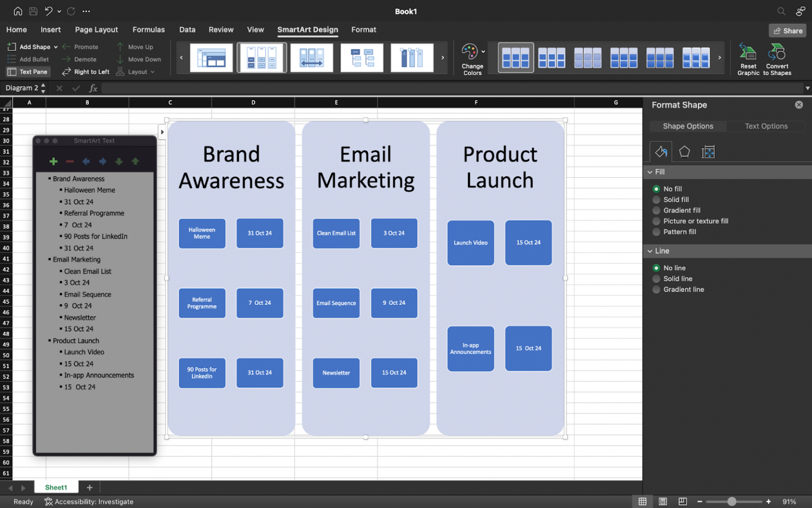Open the Text Options tab
Viewport: 812px width, 508px height.
pyautogui.click(x=766, y=126)
